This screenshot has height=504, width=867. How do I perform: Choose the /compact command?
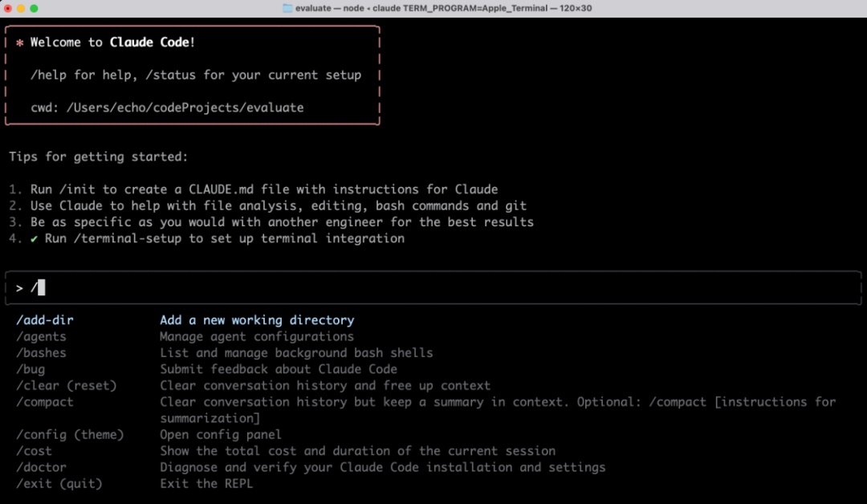tap(45, 401)
